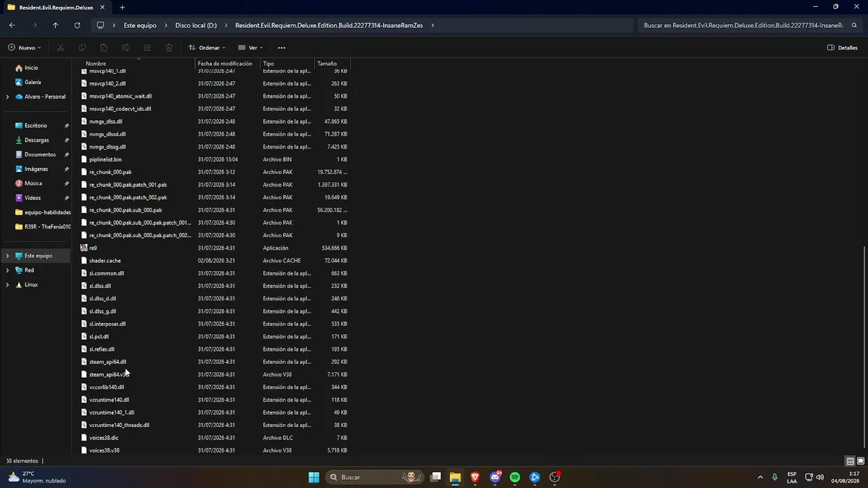The image size is (868, 488).
Task: Open Spotify from the taskbar
Action: pyautogui.click(x=515, y=477)
